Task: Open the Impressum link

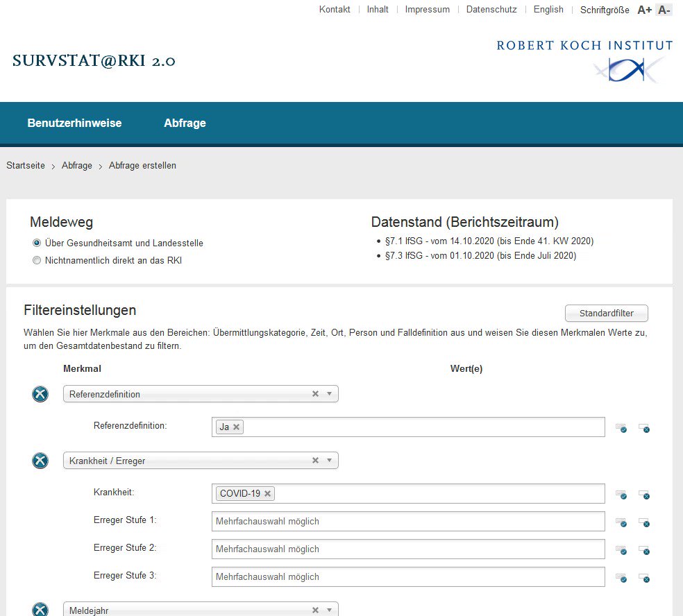Action: point(428,10)
